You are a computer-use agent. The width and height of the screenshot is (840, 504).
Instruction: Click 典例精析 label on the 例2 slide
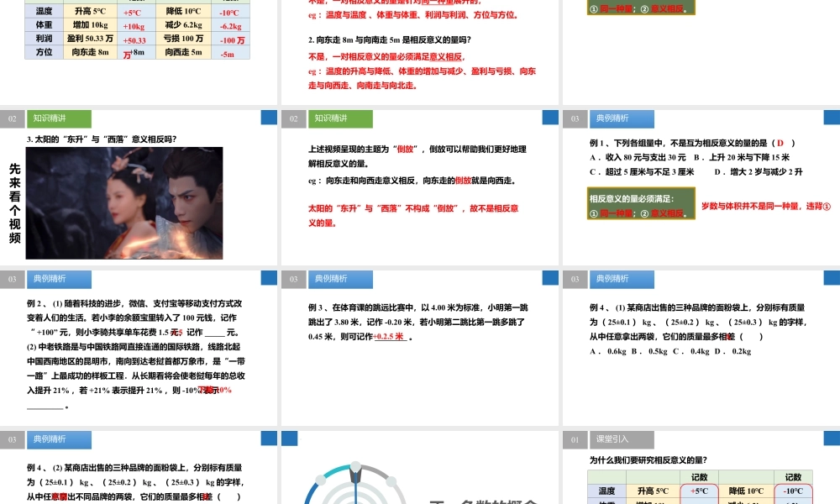(x=59, y=279)
